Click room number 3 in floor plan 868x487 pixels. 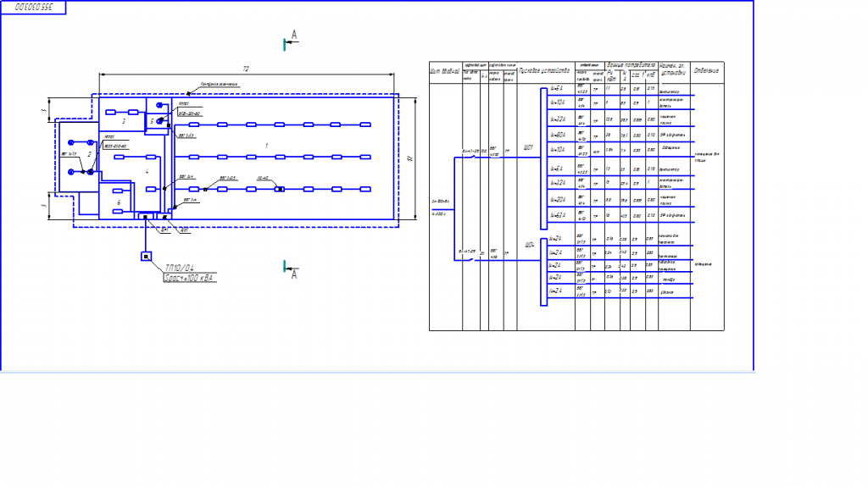[x=124, y=121]
